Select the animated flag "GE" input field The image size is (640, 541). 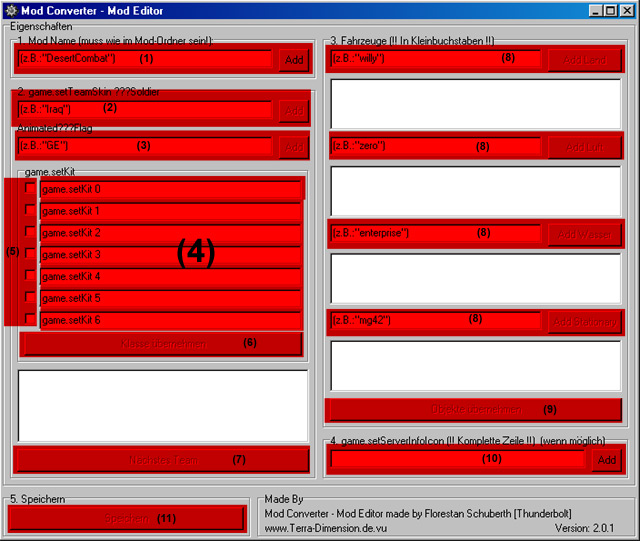tap(145, 146)
